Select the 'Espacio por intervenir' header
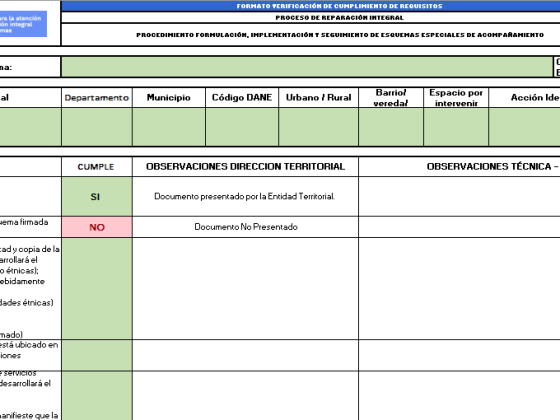Viewport: 560px width, 420px height. click(x=456, y=98)
